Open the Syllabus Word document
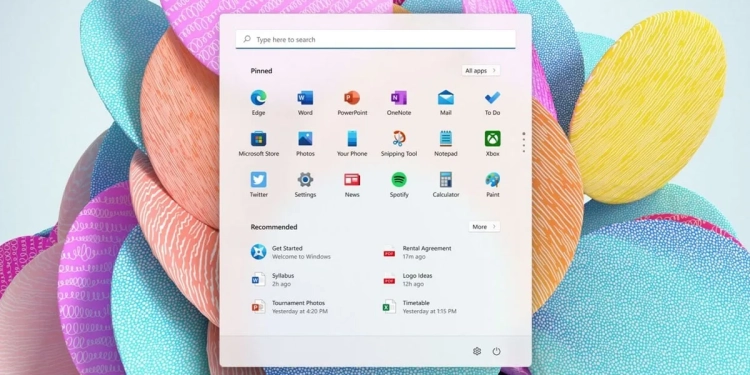 click(x=273, y=279)
